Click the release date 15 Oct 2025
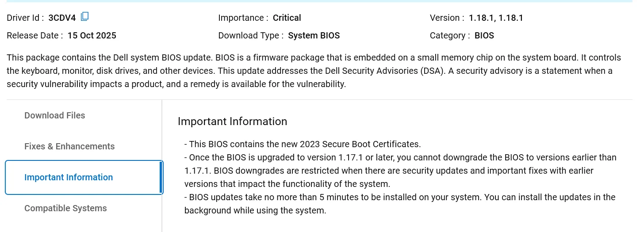644x232 pixels. pyautogui.click(x=92, y=35)
